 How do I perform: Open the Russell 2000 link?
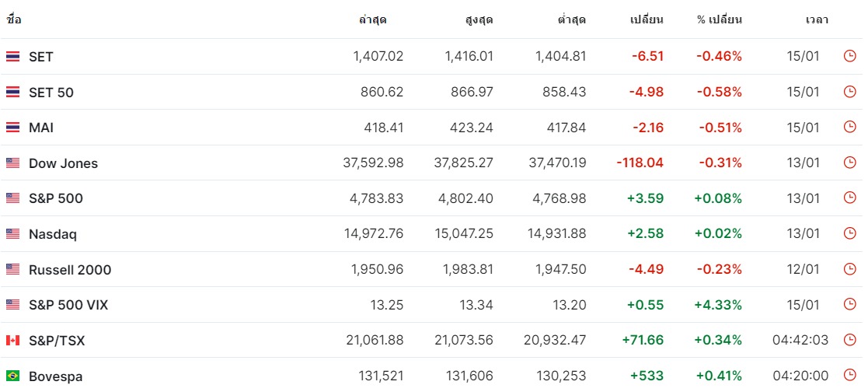(70, 269)
